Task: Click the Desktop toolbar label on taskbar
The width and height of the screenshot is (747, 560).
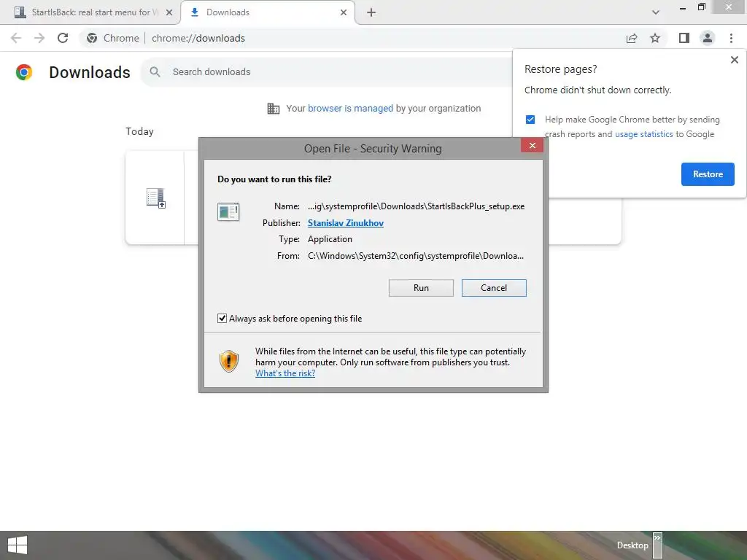Action: (632, 545)
